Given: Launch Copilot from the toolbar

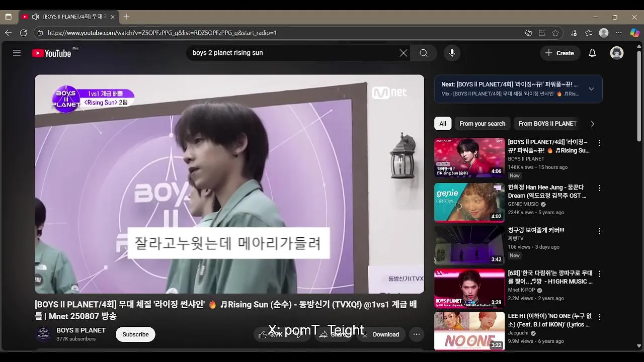Looking at the screenshot, I should pos(634,33).
